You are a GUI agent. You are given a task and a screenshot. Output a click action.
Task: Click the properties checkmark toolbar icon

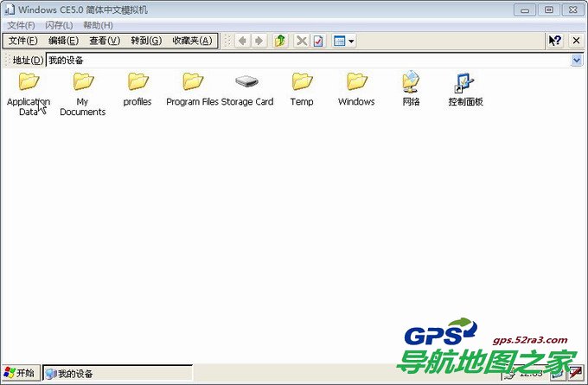(318, 41)
